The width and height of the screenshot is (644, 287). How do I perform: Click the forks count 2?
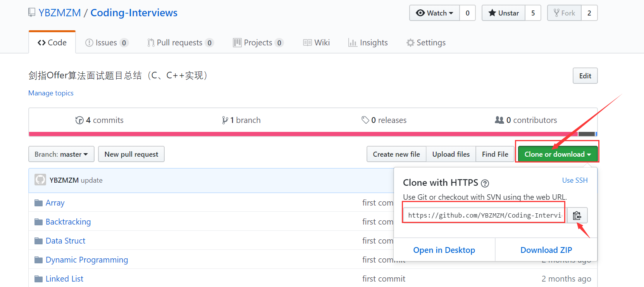(x=589, y=13)
